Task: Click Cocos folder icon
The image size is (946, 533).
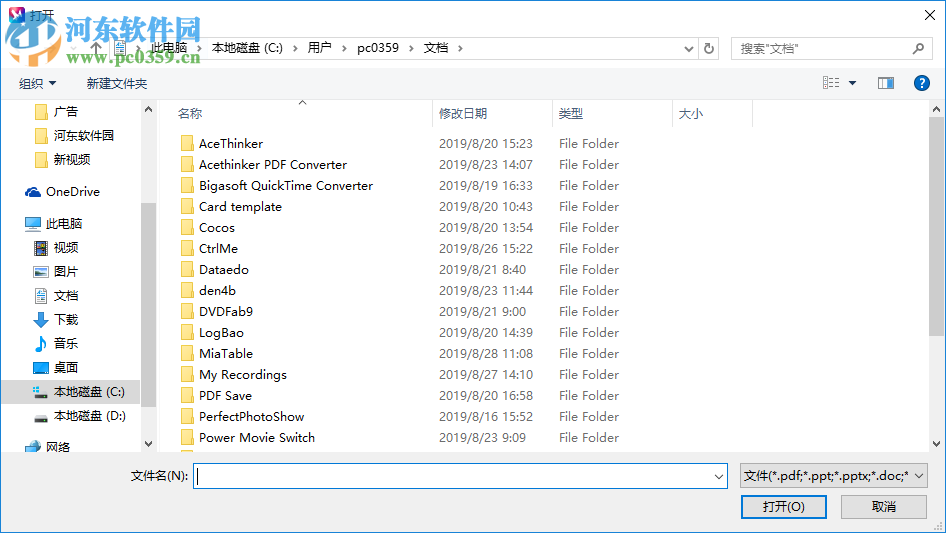Action: 187,228
